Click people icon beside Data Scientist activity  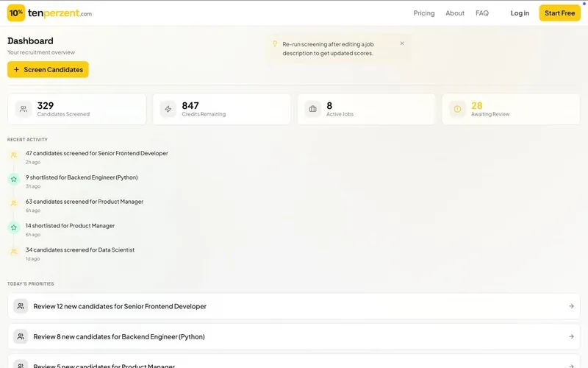[x=13, y=252]
